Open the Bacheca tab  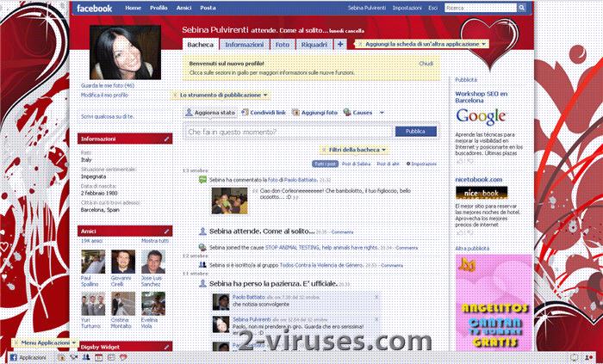click(201, 44)
